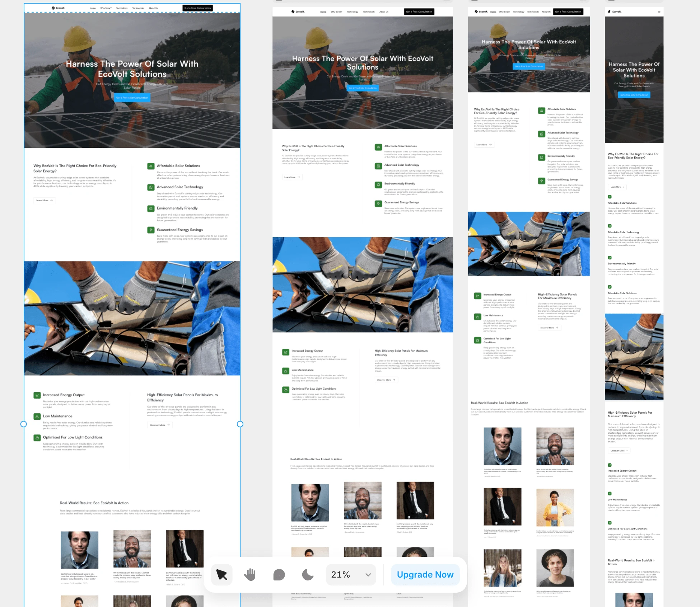
Task: Click the Upgrade Now button
Action: click(425, 575)
